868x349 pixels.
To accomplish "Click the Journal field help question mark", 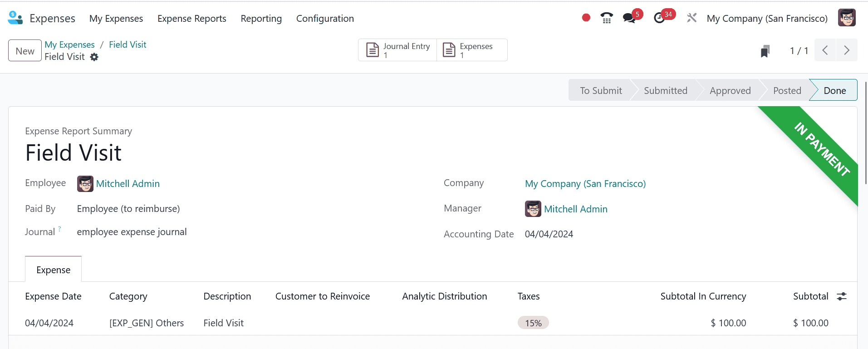I will tap(59, 228).
